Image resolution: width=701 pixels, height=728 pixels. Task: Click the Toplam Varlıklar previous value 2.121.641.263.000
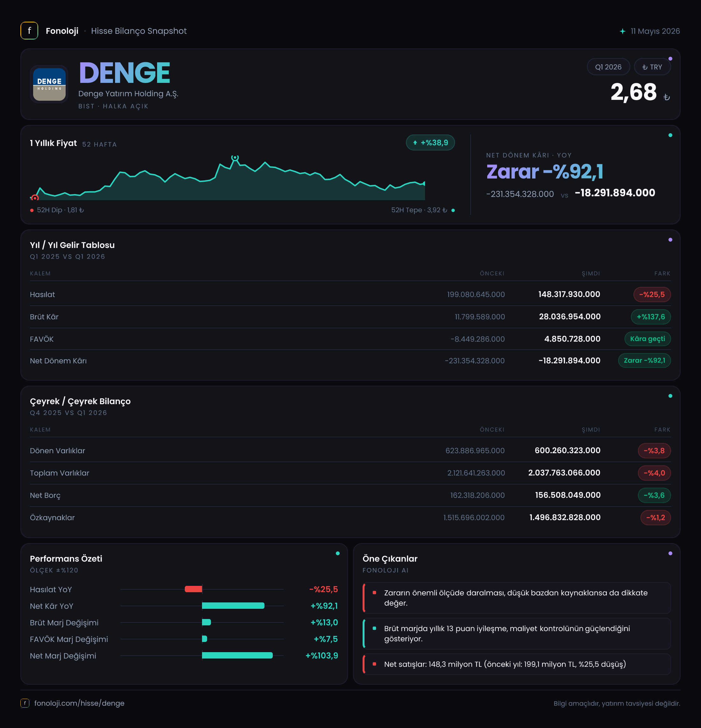click(x=476, y=473)
